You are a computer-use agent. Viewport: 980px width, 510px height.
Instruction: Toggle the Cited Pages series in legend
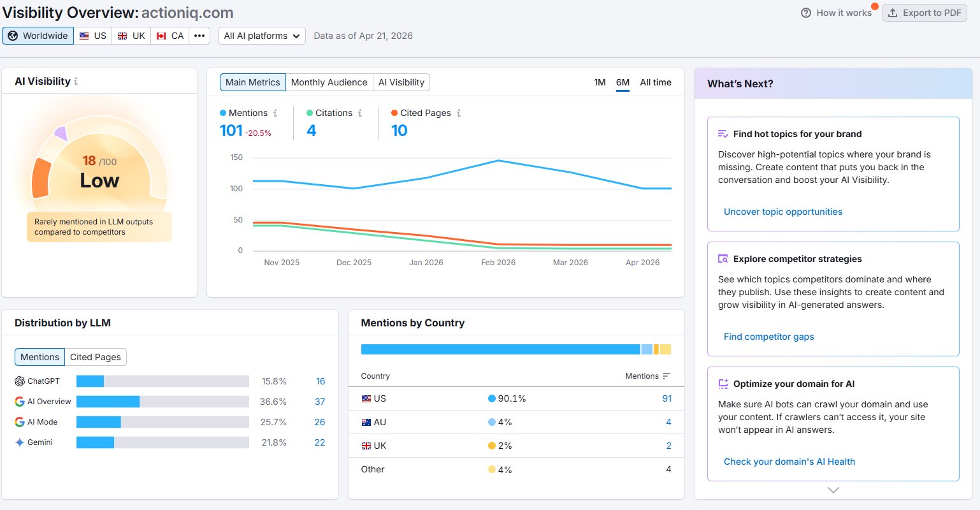point(421,113)
